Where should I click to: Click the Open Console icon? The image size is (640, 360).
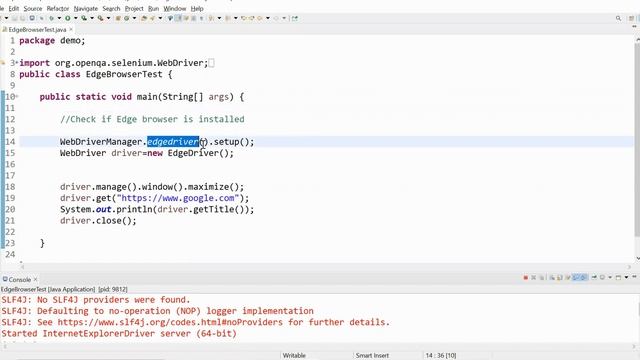click(618, 278)
